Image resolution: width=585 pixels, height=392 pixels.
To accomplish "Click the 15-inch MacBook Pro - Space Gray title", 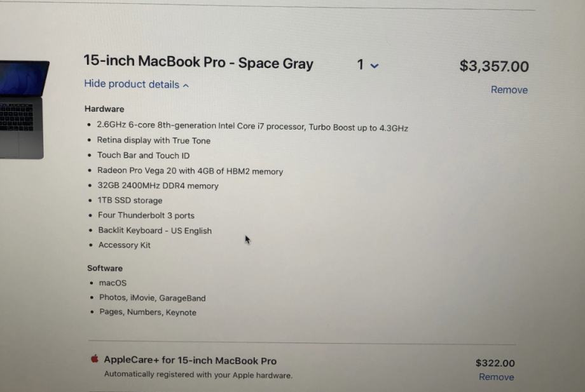I will click(198, 62).
